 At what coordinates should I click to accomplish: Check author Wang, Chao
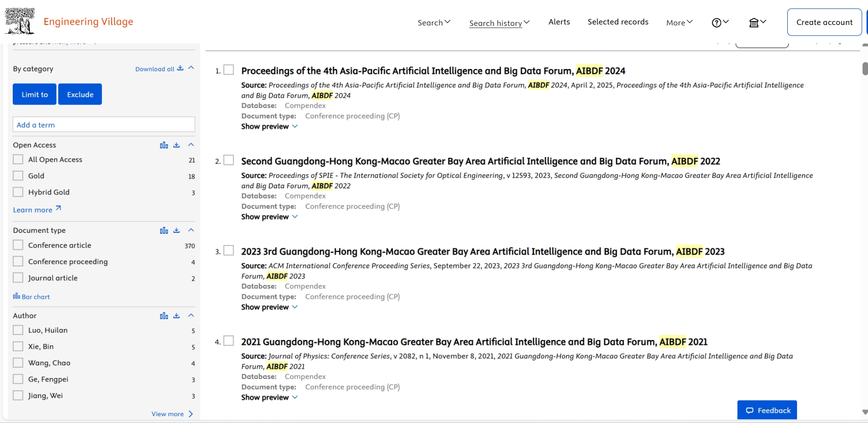pyautogui.click(x=18, y=363)
